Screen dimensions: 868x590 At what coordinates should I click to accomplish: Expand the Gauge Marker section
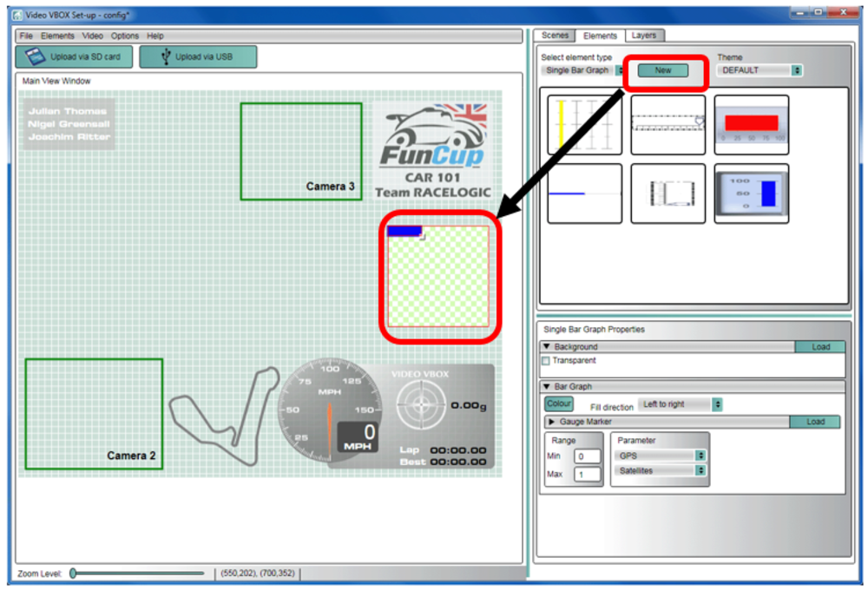coord(551,422)
